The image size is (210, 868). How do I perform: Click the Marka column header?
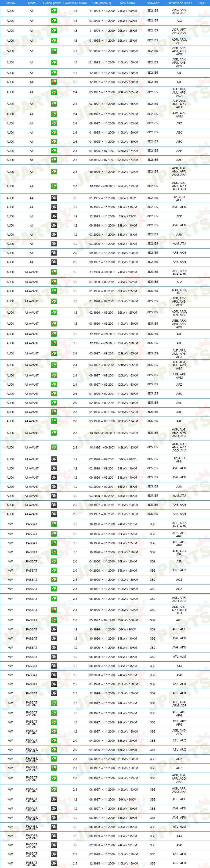click(x=10, y=3)
